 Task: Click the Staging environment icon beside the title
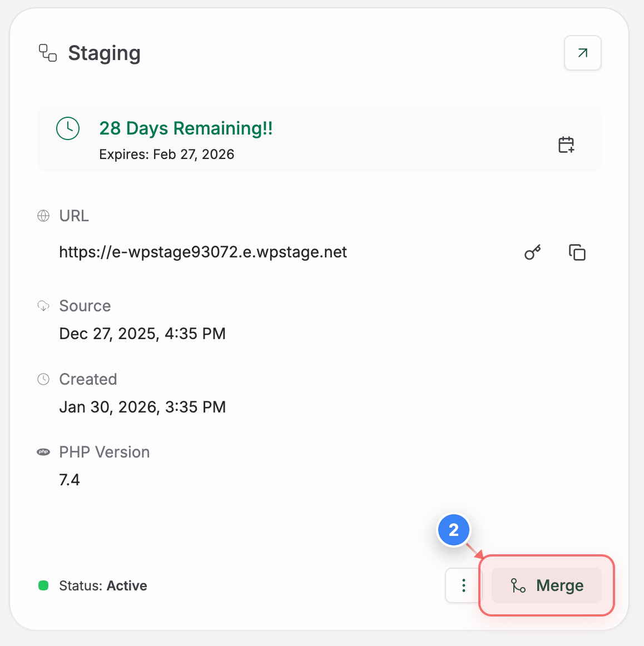(x=47, y=53)
